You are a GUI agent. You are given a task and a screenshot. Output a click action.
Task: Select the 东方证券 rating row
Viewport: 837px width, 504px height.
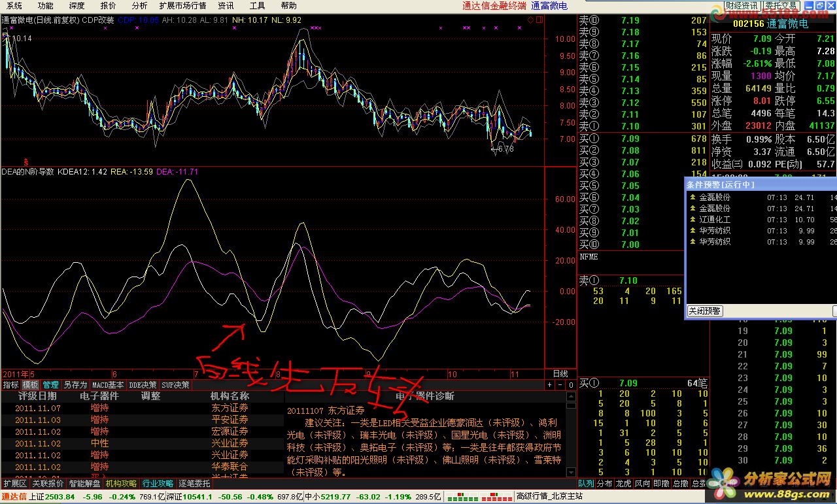(142, 408)
